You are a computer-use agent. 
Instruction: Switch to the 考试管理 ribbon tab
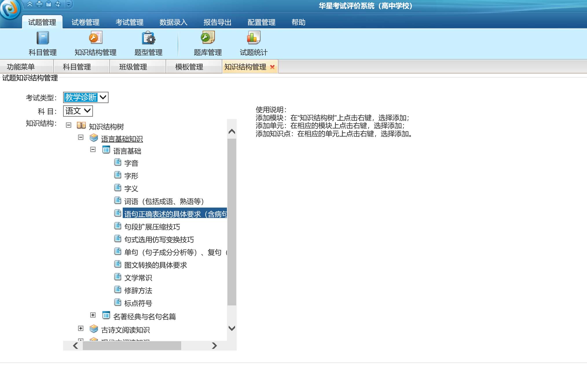click(x=129, y=22)
